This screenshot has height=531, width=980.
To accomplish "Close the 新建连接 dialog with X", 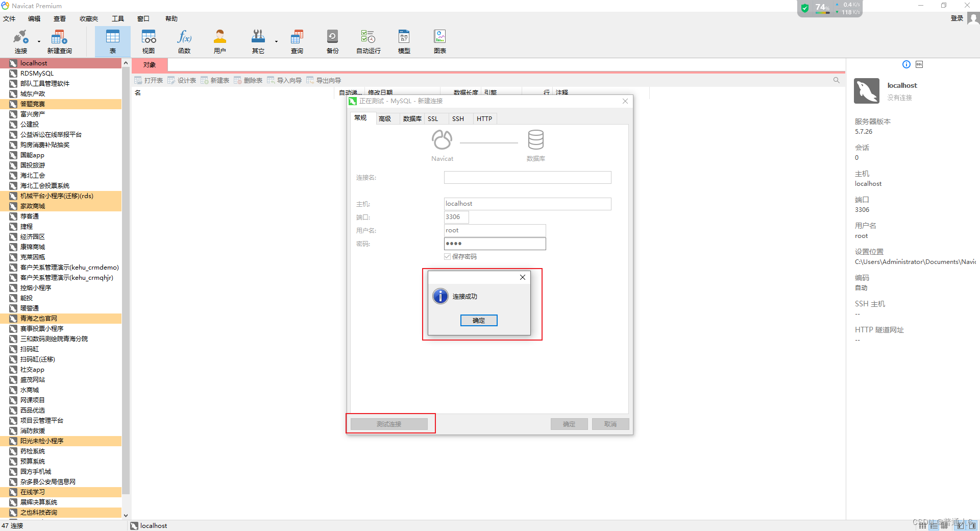I will [x=625, y=101].
